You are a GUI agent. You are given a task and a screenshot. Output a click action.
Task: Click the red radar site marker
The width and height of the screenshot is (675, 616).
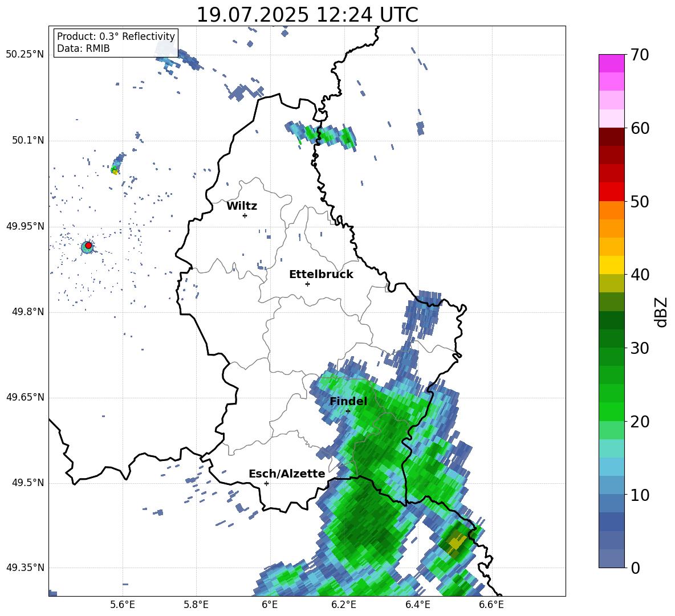click(88, 246)
